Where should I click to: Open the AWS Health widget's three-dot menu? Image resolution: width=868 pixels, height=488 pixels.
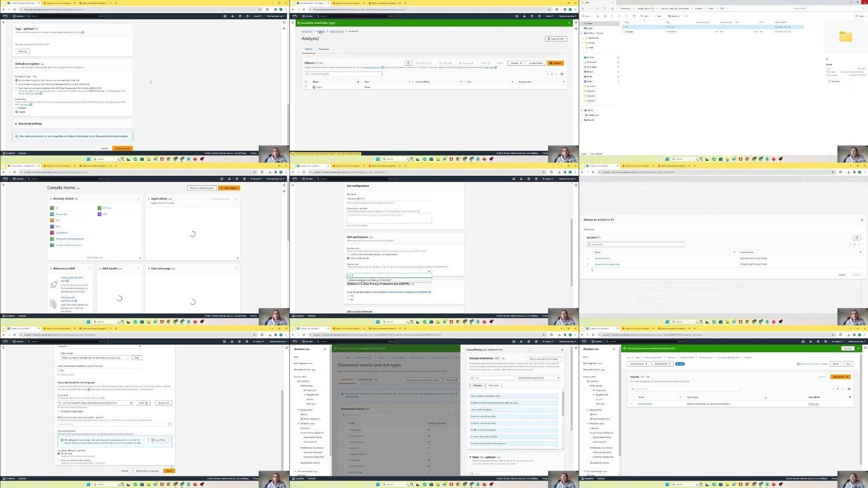138,268
